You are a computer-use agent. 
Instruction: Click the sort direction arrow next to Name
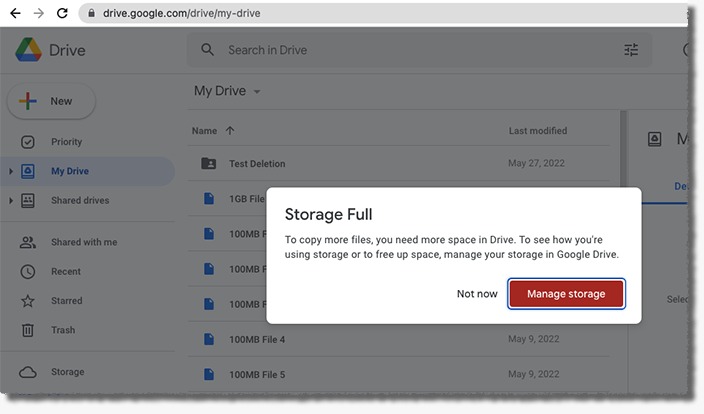[x=230, y=131]
